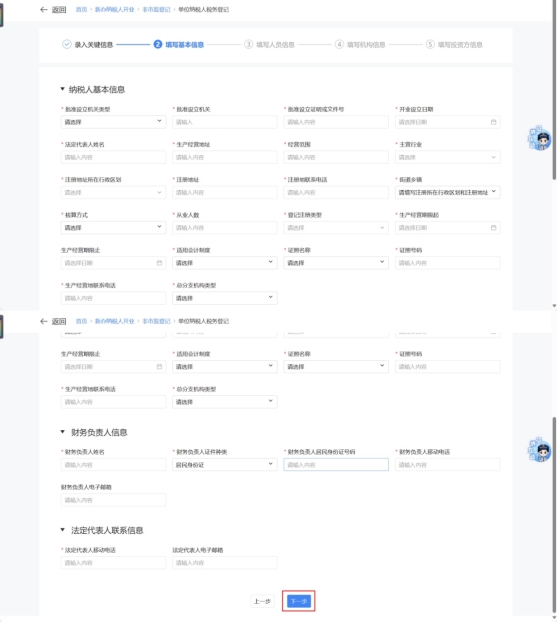
Task: Focus the 财务负责人姓名 input field
Action: tap(113, 465)
